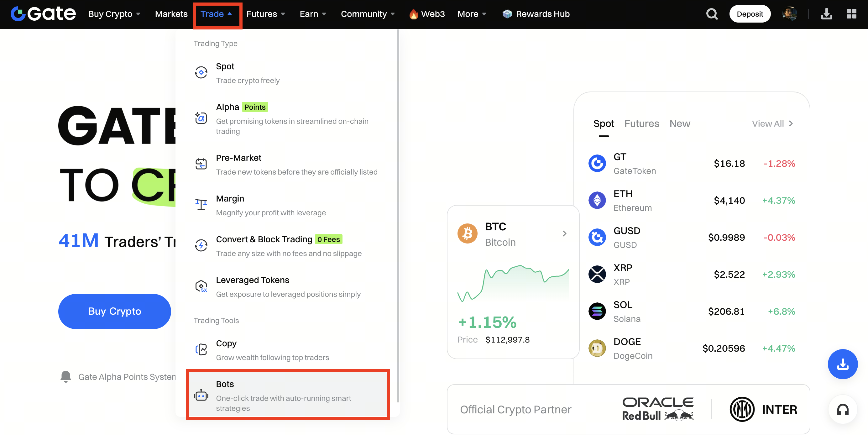Click the search magnifier icon
This screenshot has width=868, height=435.
coord(712,14)
